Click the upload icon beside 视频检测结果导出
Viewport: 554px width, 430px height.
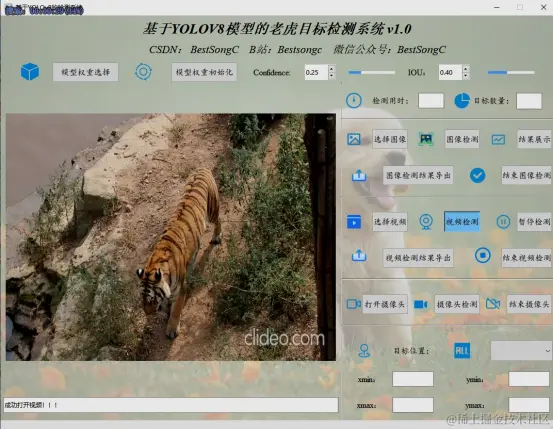(359, 256)
